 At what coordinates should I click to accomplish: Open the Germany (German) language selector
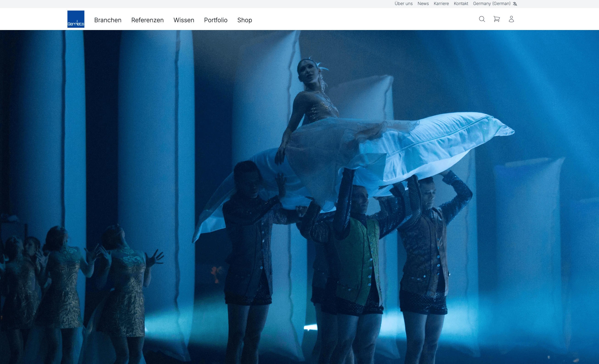coord(492,4)
